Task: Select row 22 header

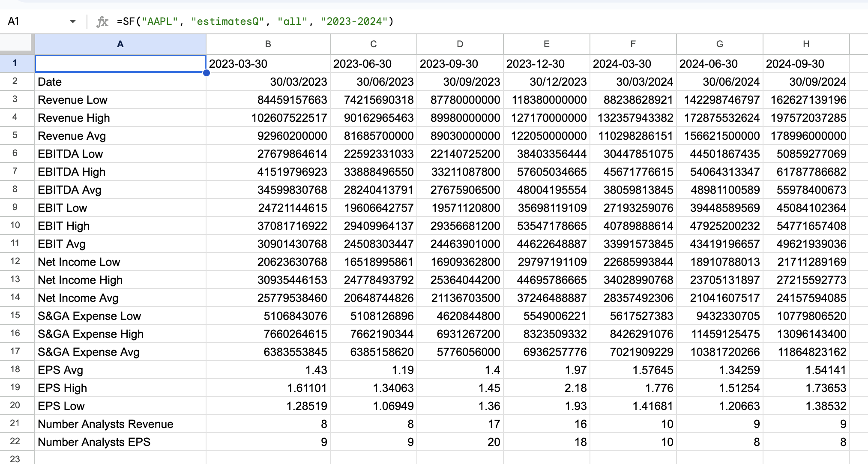Action: [17, 442]
